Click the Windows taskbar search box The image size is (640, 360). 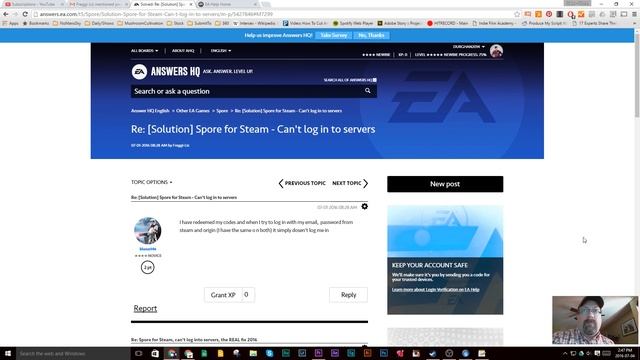pos(73,353)
